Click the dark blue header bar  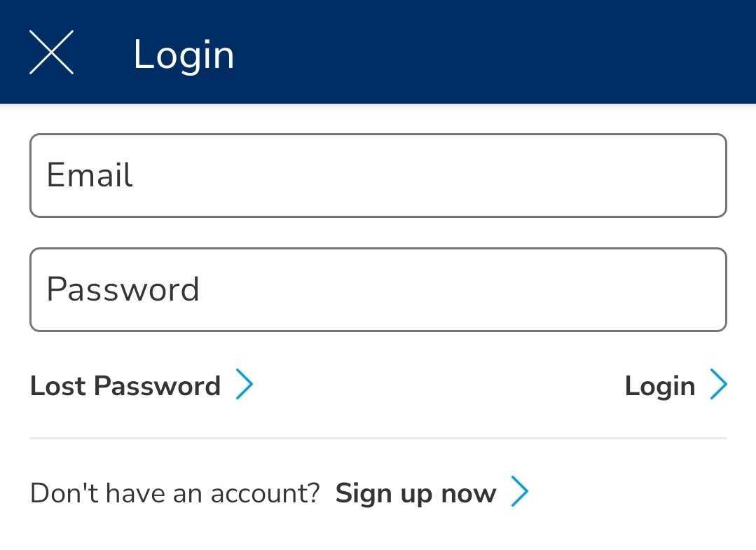490,52
